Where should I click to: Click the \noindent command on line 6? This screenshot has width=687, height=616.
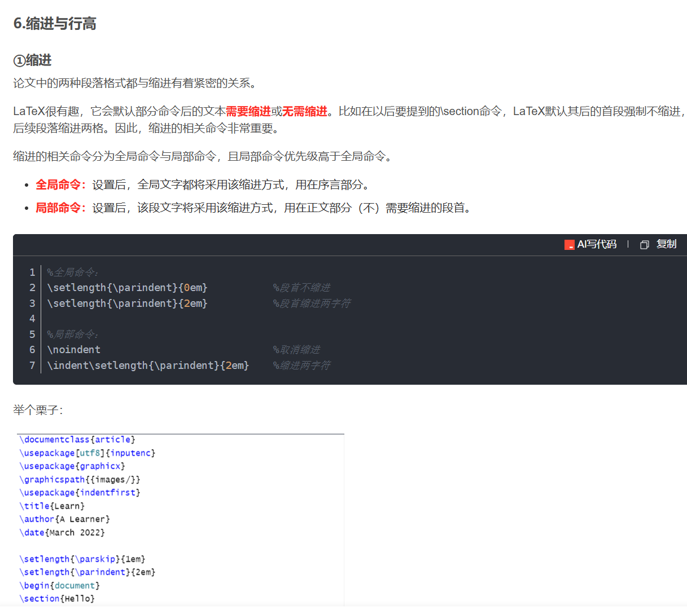[x=74, y=349]
